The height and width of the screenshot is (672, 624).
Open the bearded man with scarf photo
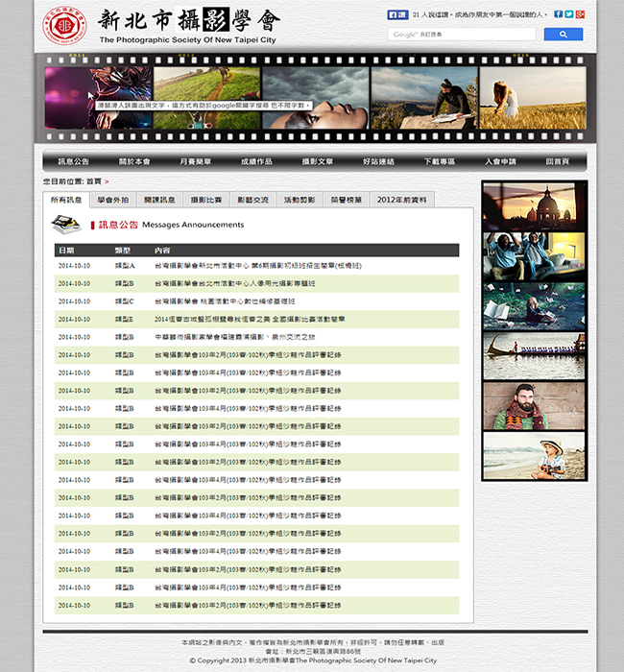tap(534, 406)
